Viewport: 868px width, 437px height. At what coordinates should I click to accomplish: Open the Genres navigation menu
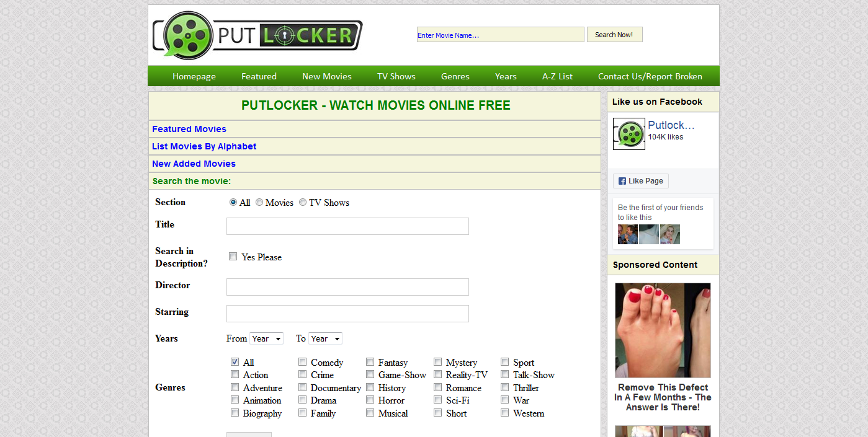coord(455,76)
